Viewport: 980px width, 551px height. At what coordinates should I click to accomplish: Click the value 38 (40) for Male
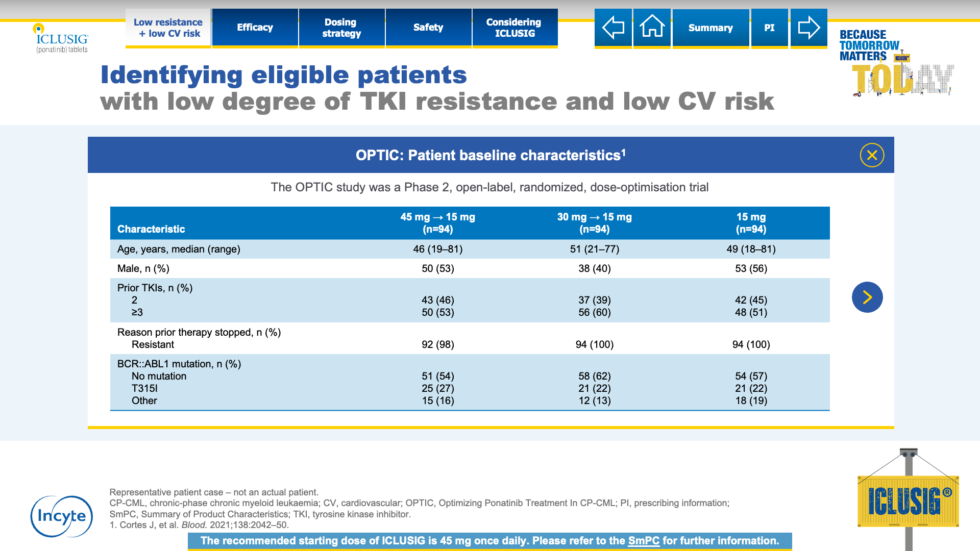point(595,268)
